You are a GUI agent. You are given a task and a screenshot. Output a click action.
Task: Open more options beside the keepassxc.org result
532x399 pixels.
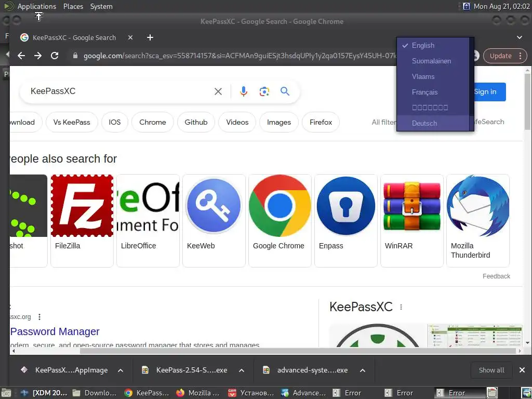pos(39,317)
